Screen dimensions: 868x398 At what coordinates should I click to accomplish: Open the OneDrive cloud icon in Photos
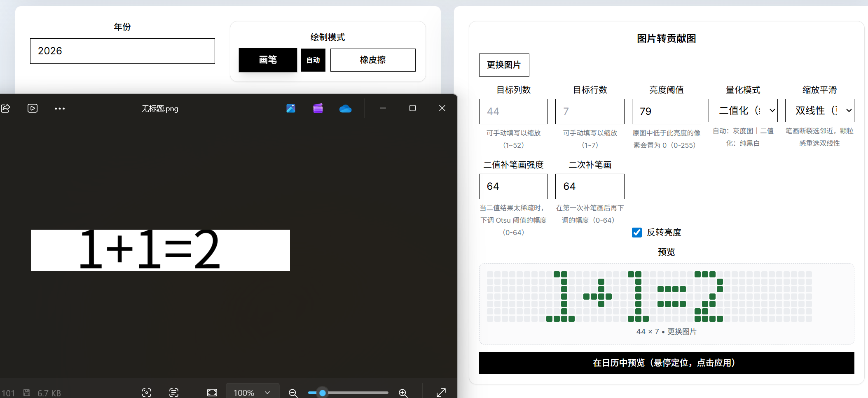(x=345, y=109)
